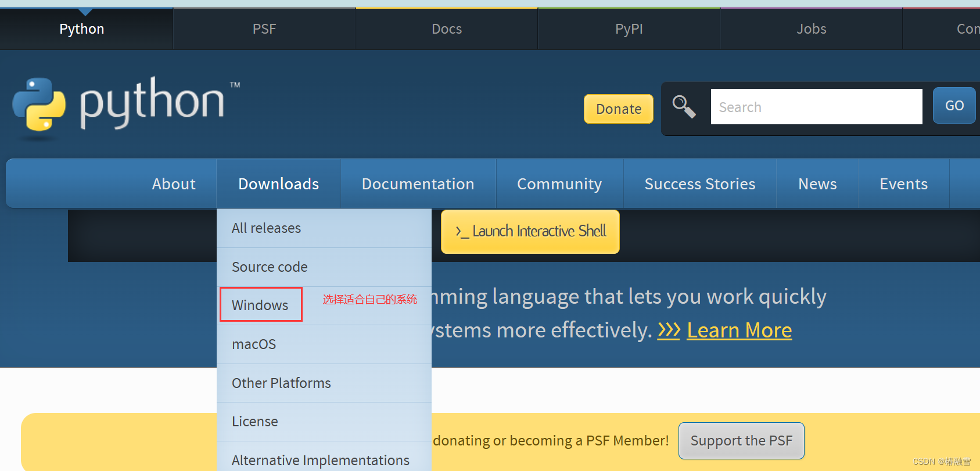Open the News navigation menu

pyautogui.click(x=817, y=184)
